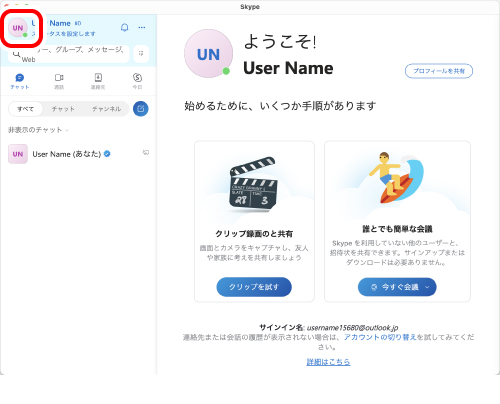The image size is (500, 404).
Task: Click the verified badge next to User Name (あなた)
Action: (x=107, y=154)
